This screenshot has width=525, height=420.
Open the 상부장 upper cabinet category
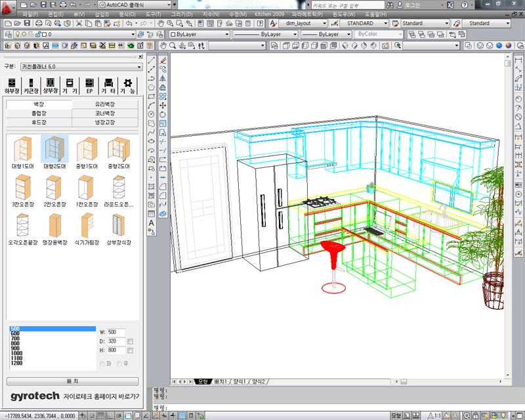coord(51,86)
